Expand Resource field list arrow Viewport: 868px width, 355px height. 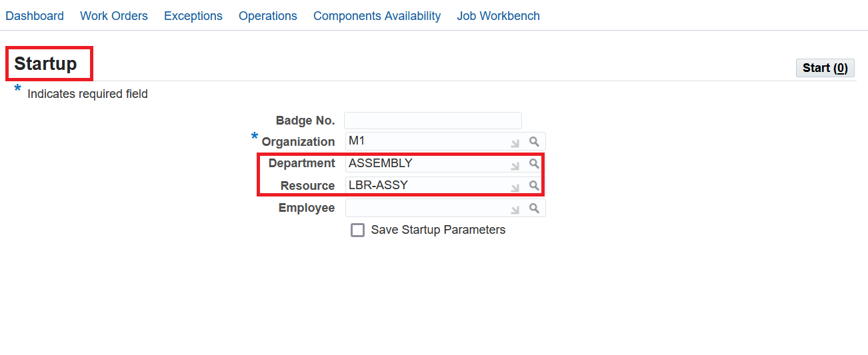coord(515,186)
